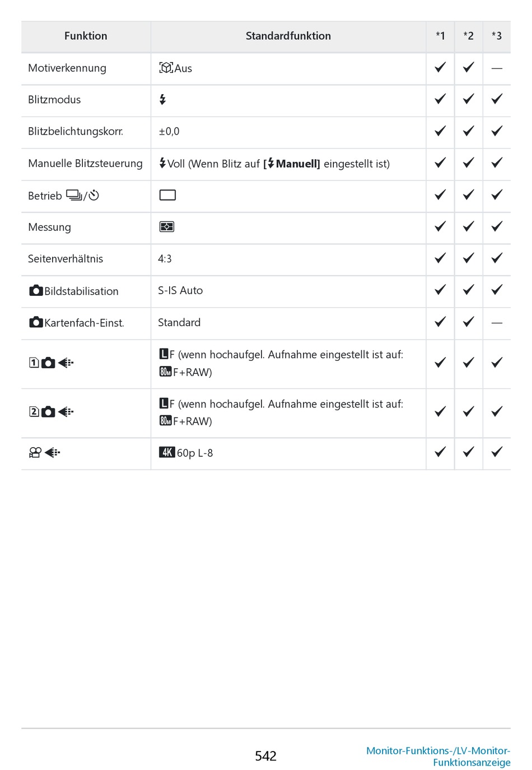Click the S-IS Auto default value
This screenshot has width=532, height=770.
click(x=180, y=290)
